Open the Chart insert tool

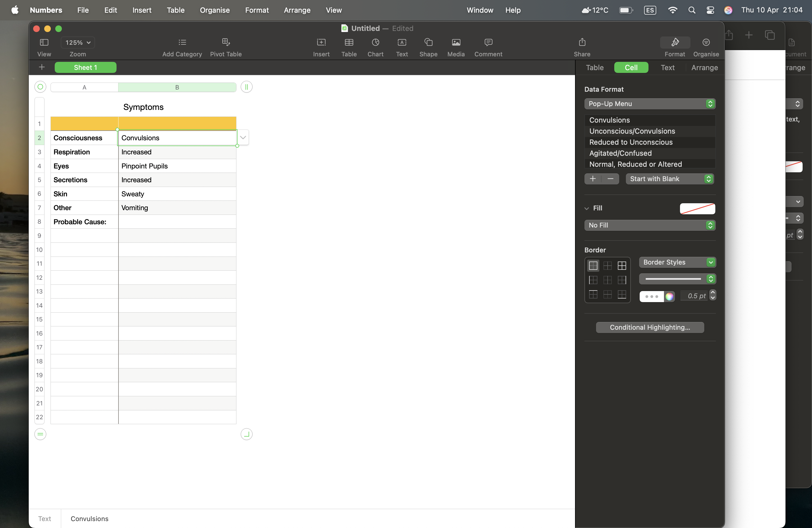click(x=375, y=42)
